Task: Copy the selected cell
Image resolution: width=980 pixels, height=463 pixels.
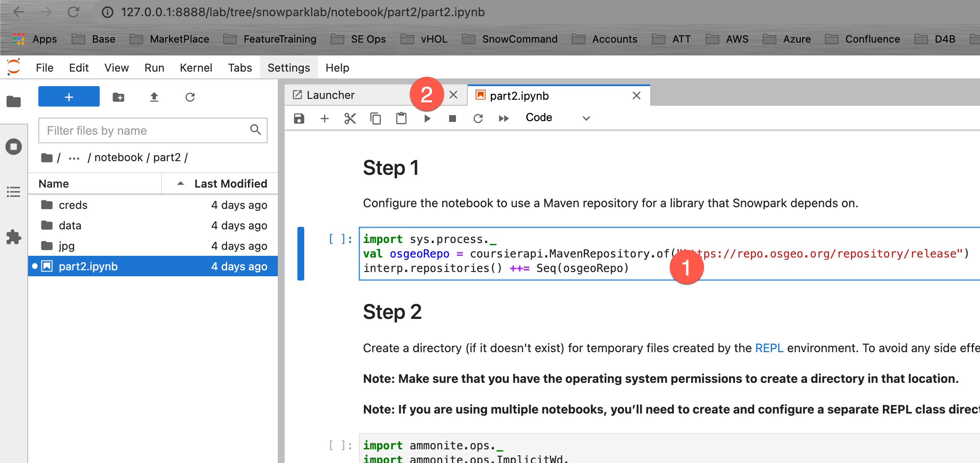Action: [375, 118]
